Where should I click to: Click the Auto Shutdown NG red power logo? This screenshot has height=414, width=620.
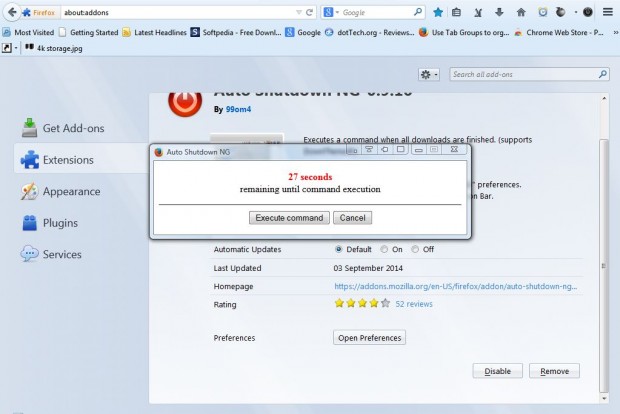[x=185, y=103]
